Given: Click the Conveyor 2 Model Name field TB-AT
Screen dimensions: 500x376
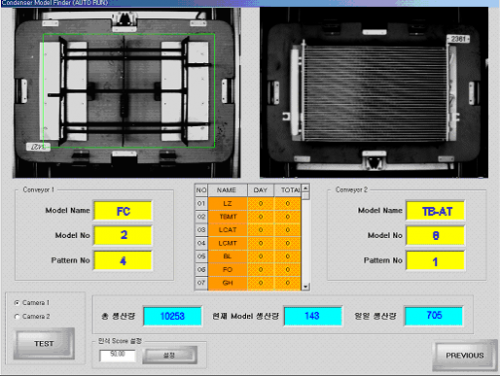Looking at the screenshot, I should (x=435, y=211).
